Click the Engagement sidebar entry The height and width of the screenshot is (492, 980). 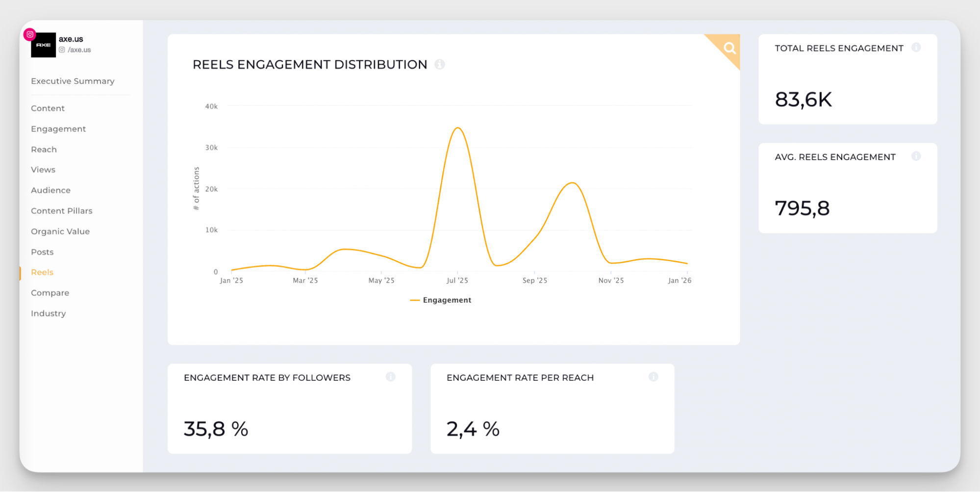pos(58,129)
